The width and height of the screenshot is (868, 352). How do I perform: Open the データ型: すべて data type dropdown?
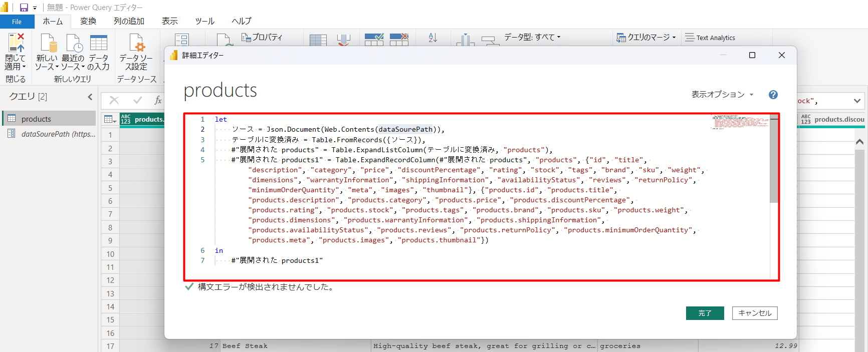[x=532, y=37]
